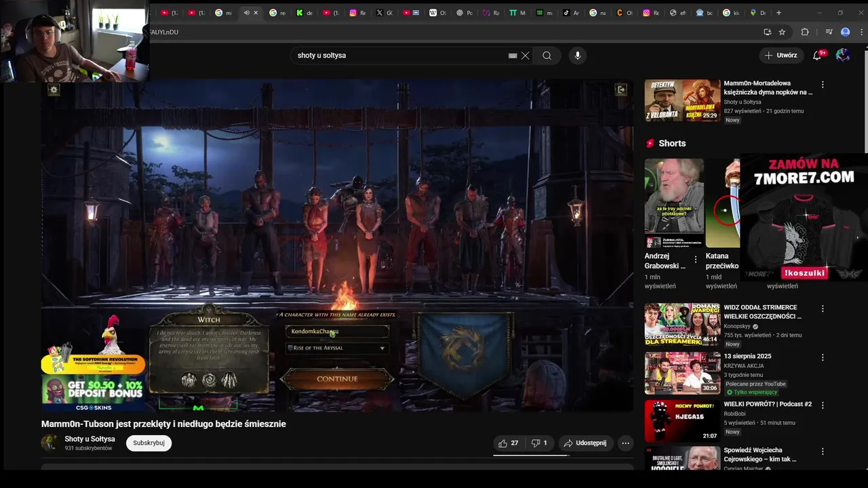Click the gear icon on the video player
Image resolution: width=868 pixels, height=488 pixels.
pos(54,89)
